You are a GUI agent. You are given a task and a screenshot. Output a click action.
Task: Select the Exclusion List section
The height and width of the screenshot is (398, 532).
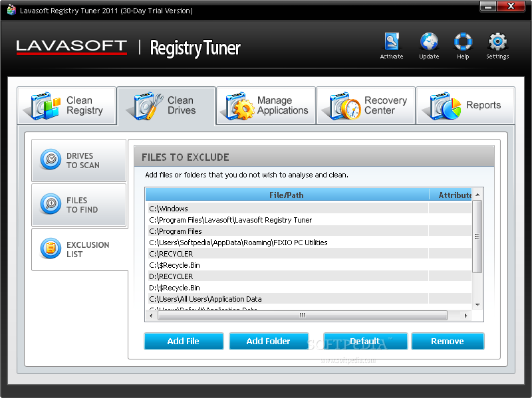pyautogui.click(x=80, y=249)
